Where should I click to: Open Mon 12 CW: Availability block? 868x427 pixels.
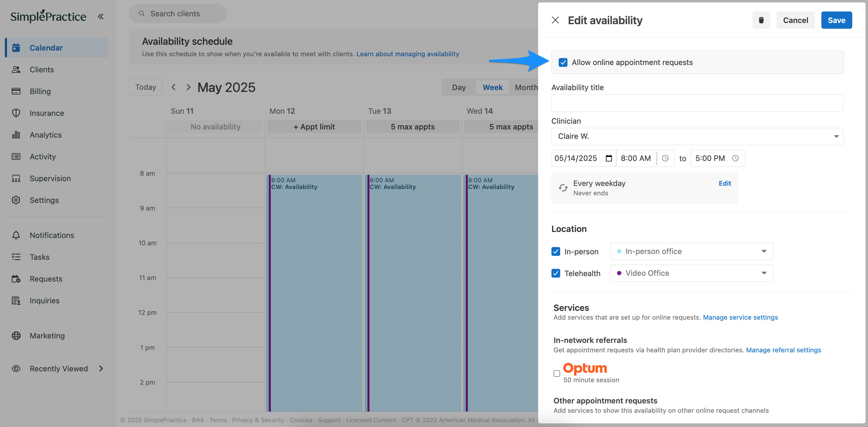[x=314, y=293]
